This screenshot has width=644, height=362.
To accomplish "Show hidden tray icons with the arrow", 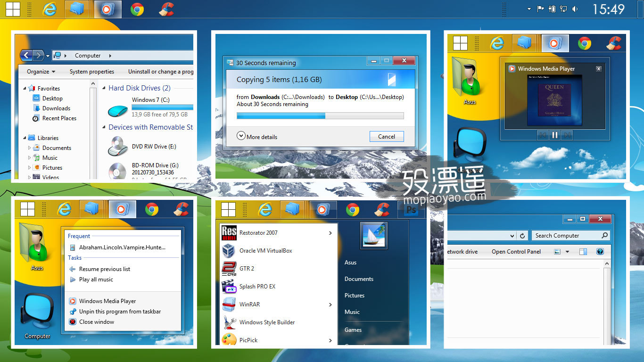I will click(529, 9).
